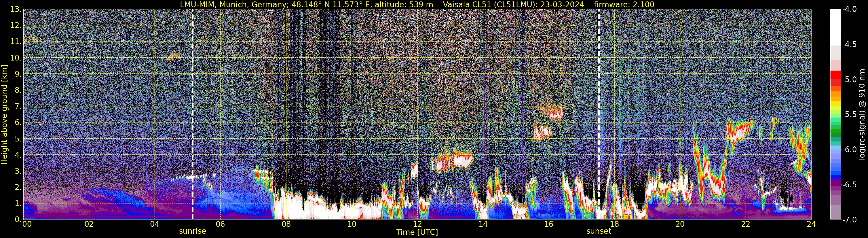868x238 pixels.
Task: Click the -4.0 colorbar tick label
Action: (x=849, y=10)
